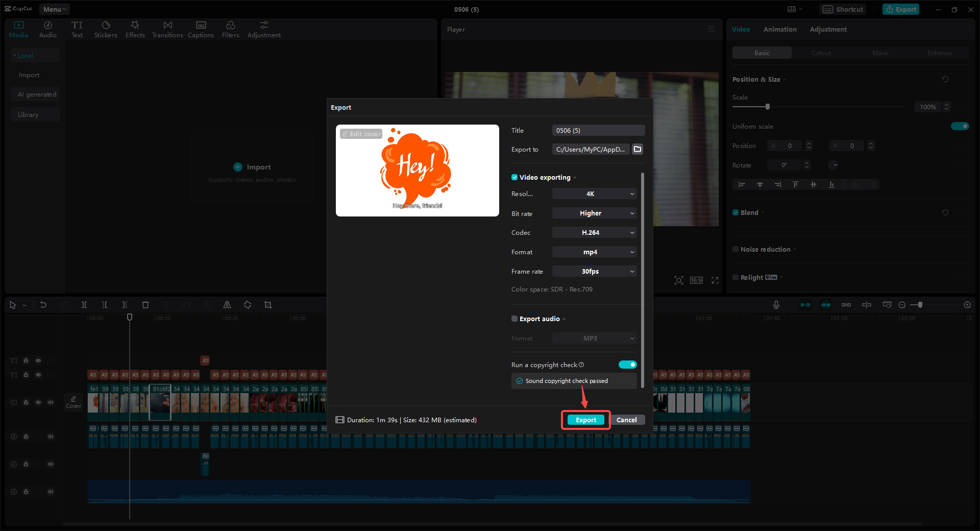
Task: Open the Filters panel
Action: (230, 29)
